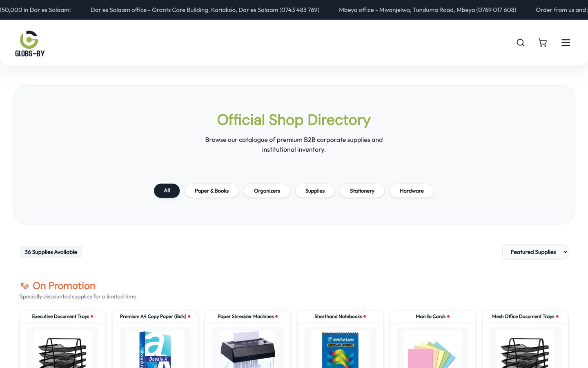Open the shopping cart icon
The image size is (588, 368).
pos(543,43)
